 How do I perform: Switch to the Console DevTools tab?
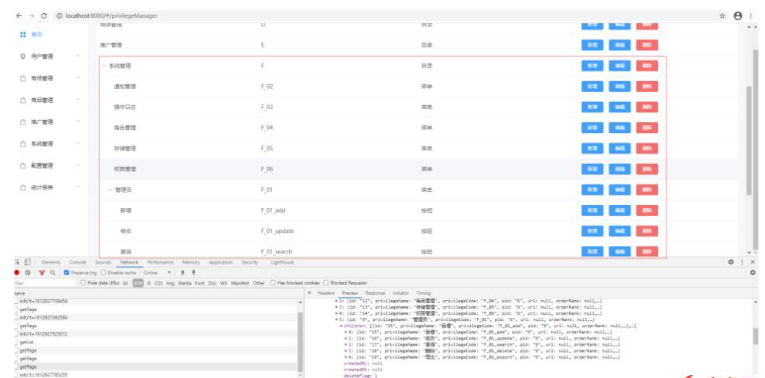78,262
